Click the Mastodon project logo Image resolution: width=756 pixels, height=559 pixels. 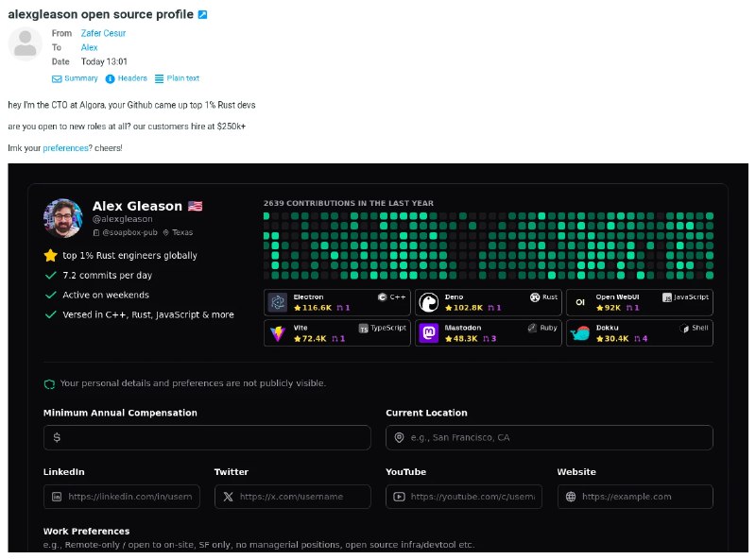(429, 333)
